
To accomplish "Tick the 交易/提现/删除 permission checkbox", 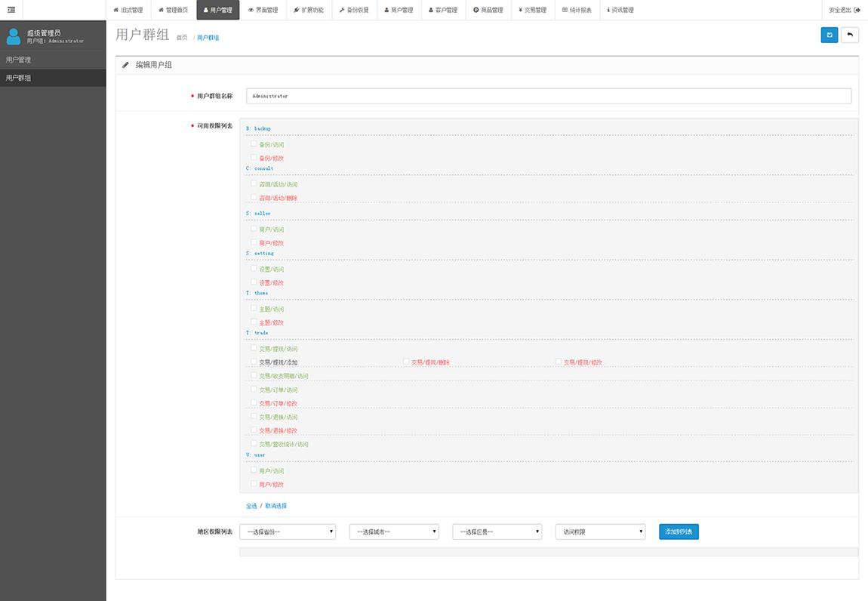I will [x=406, y=362].
